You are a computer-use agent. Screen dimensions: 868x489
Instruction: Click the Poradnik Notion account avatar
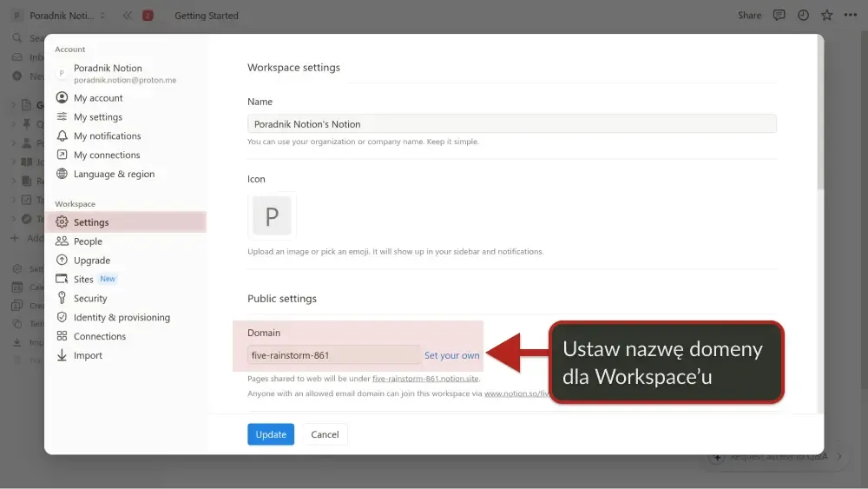(x=62, y=73)
